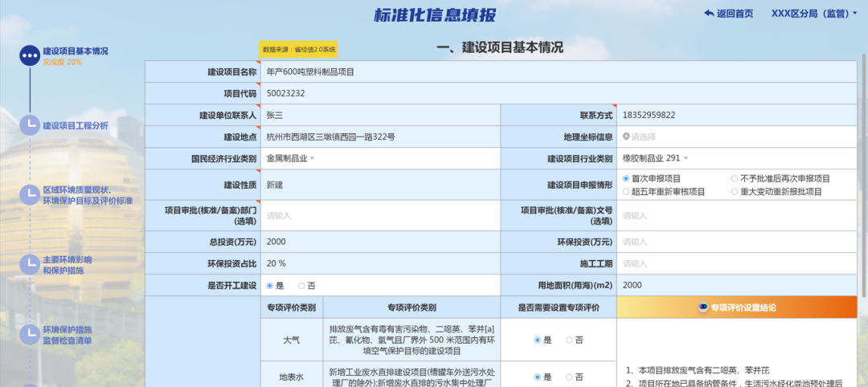This screenshot has height=387, width=868.
Task: Click the 环保投资(万元) input field
Action: pos(737,242)
